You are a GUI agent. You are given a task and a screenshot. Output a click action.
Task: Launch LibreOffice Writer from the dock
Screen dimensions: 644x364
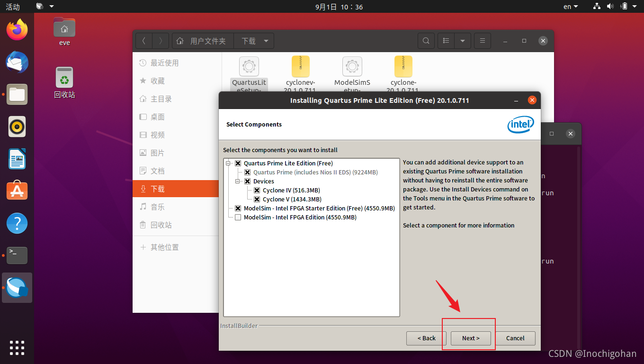[x=17, y=159]
